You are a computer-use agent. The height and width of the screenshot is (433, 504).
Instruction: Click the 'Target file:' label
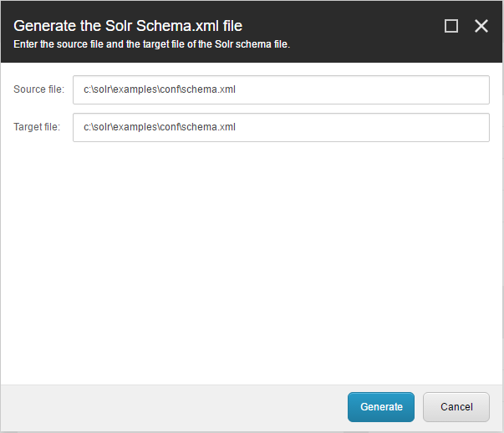click(x=37, y=127)
